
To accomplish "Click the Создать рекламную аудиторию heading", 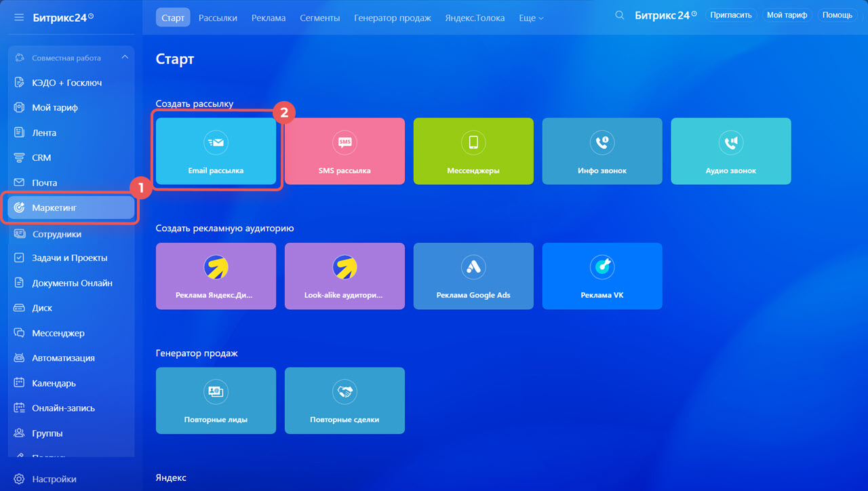I will pos(224,229).
